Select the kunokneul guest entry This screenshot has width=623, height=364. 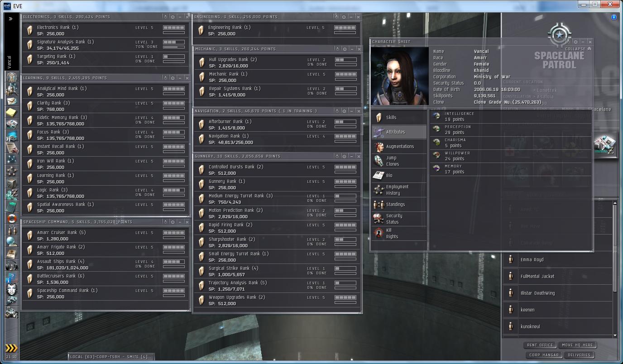point(558,326)
